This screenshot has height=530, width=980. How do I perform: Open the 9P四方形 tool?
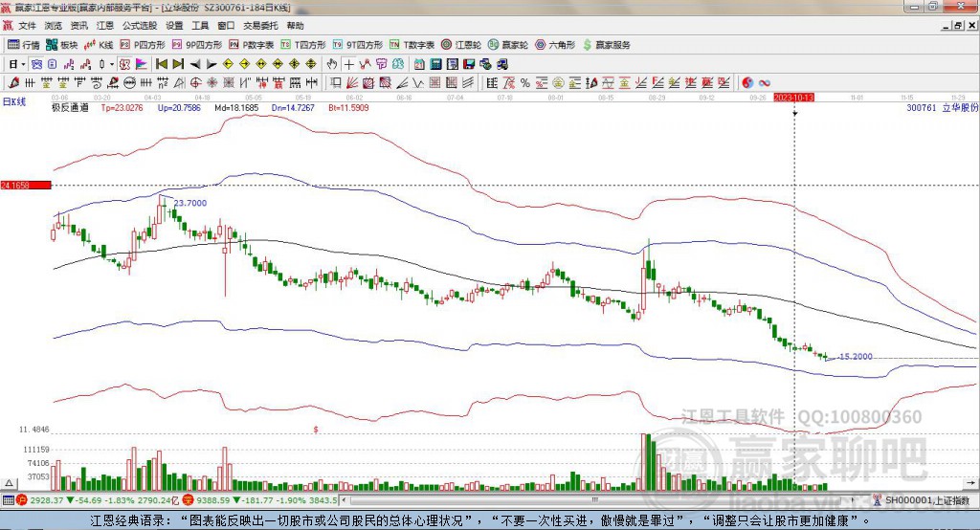tap(197, 45)
